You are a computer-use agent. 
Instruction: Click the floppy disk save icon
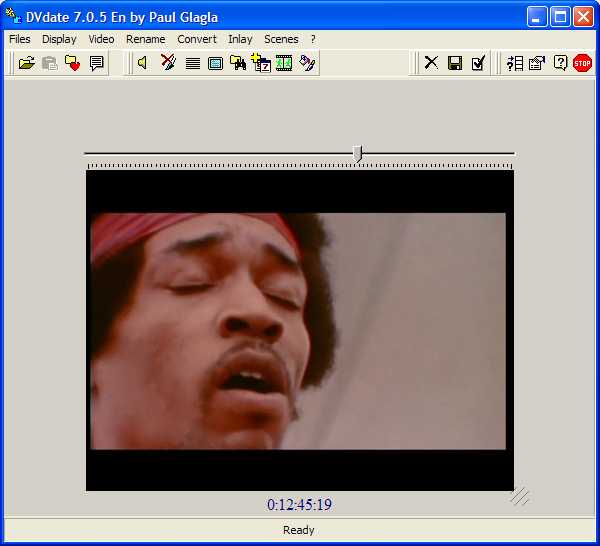pyautogui.click(x=455, y=63)
